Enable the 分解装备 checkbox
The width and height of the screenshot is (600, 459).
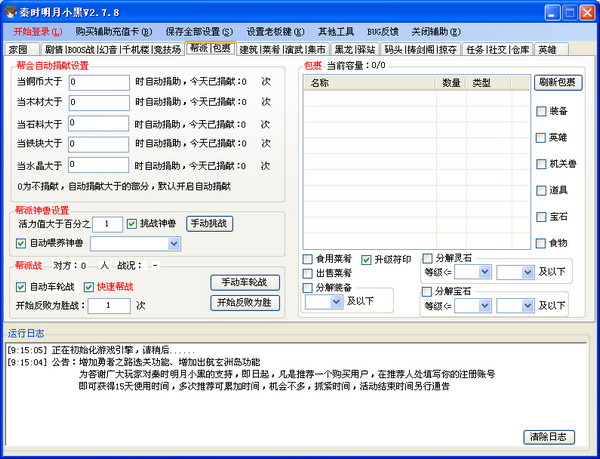pyautogui.click(x=307, y=288)
